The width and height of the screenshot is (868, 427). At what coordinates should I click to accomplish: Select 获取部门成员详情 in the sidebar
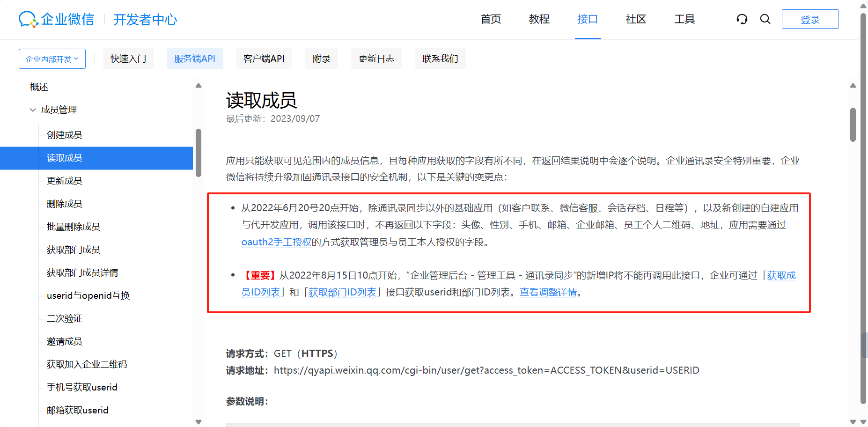click(x=82, y=273)
